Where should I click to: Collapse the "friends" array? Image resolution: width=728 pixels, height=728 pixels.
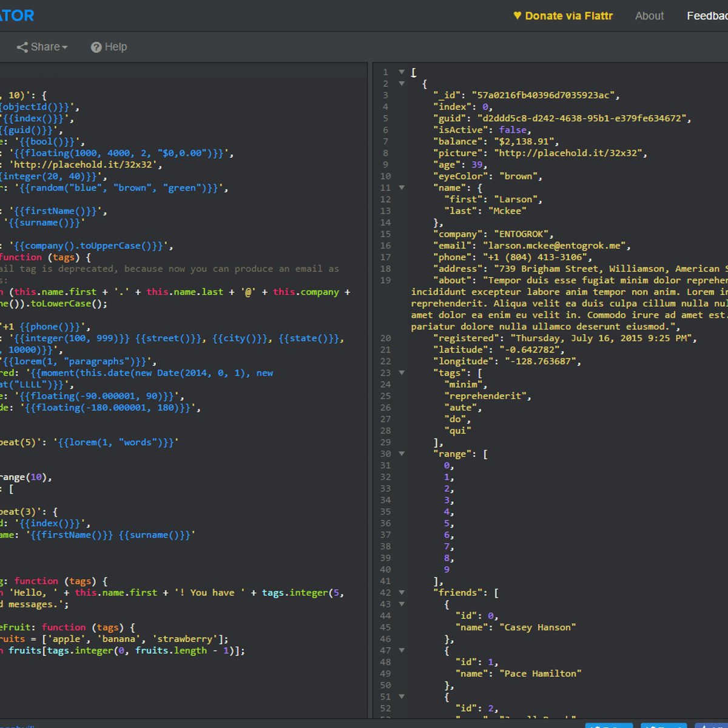pyautogui.click(x=402, y=592)
